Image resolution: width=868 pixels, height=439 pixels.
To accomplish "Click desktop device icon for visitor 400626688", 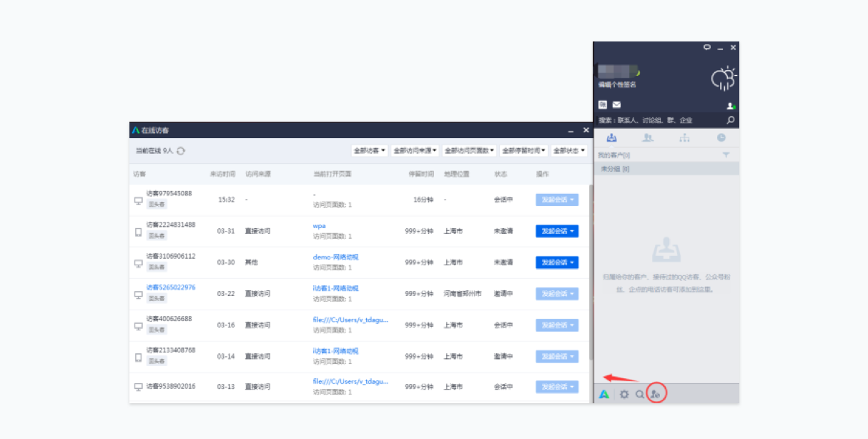I will (x=139, y=326).
